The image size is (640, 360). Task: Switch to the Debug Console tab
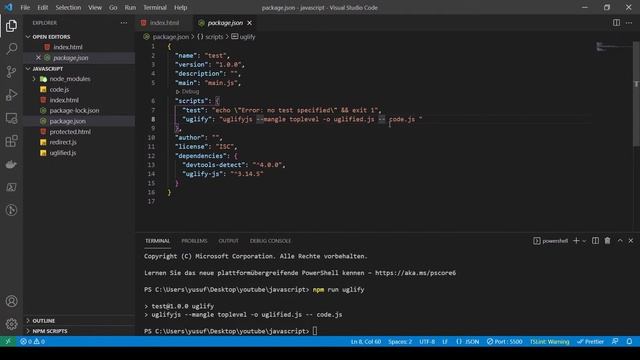270,241
